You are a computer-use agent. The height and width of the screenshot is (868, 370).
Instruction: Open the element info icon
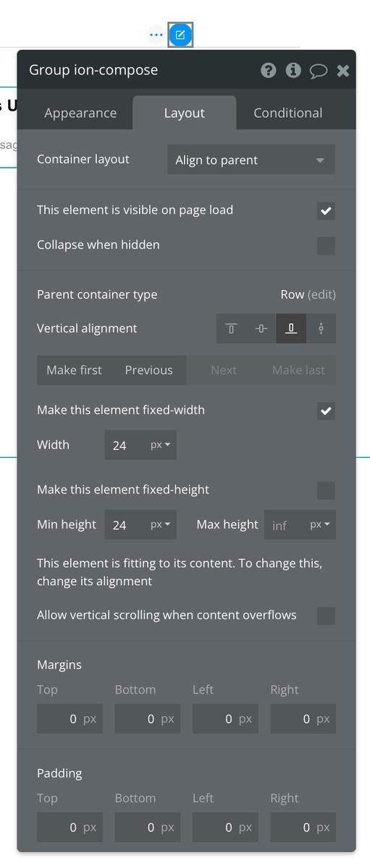(293, 70)
